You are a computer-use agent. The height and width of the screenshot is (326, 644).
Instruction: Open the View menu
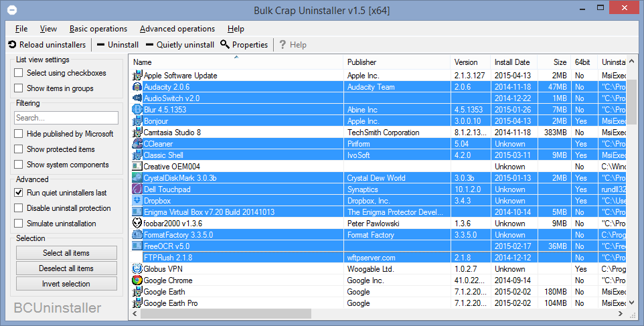pyautogui.click(x=48, y=29)
